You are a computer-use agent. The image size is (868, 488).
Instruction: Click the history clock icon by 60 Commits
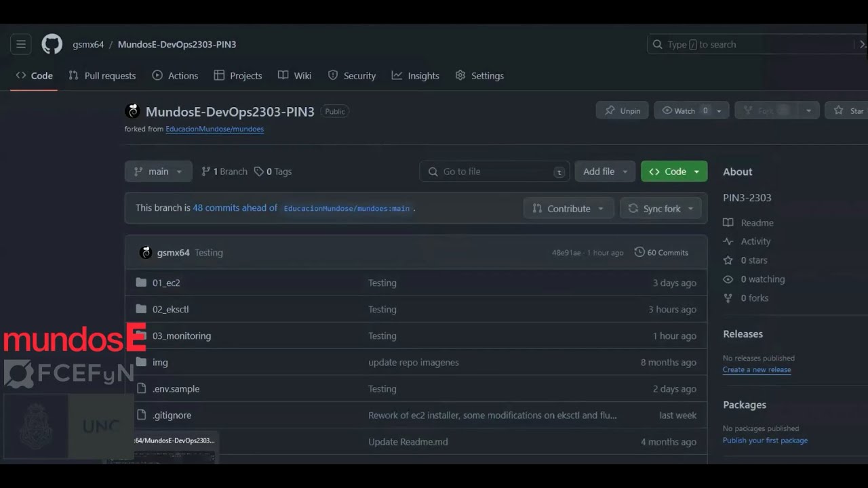[x=639, y=252]
